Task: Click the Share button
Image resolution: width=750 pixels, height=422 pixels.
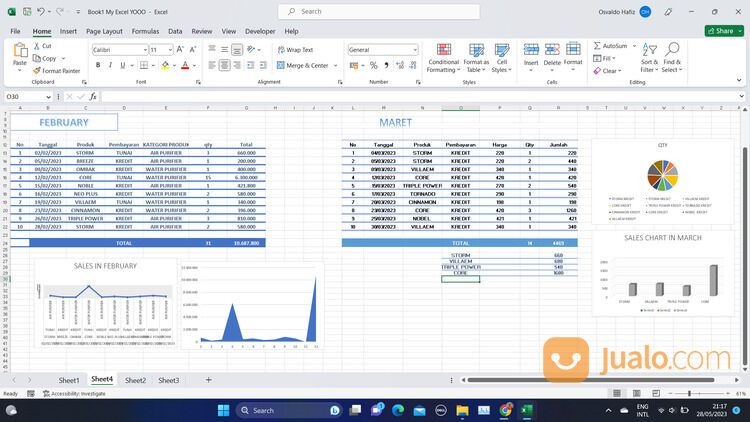Action: click(724, 31)
